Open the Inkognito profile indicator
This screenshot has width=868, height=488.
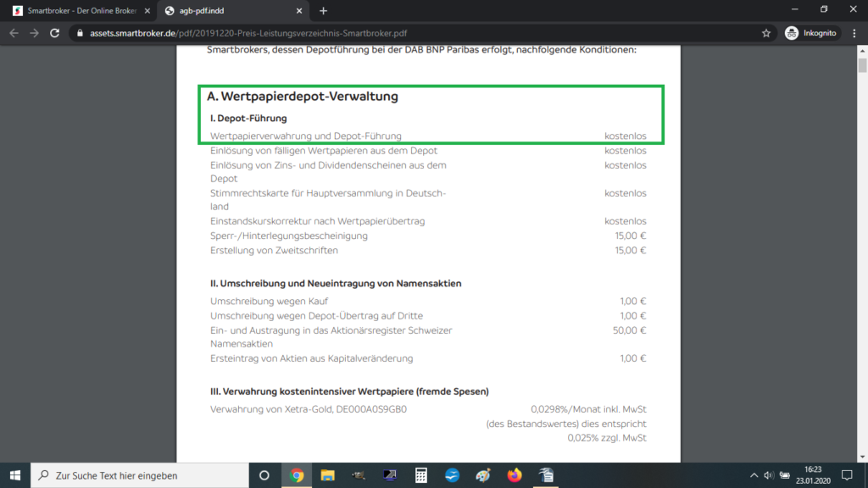(811, 33)
